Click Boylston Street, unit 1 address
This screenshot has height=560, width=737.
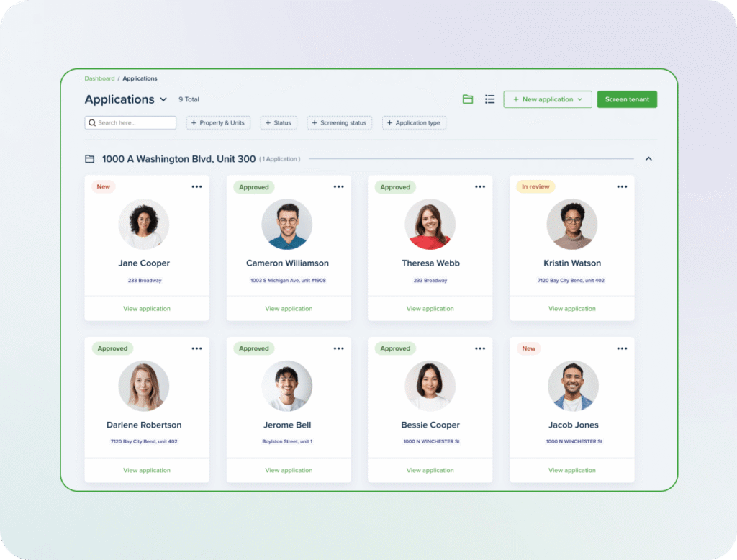coord(287,441)
